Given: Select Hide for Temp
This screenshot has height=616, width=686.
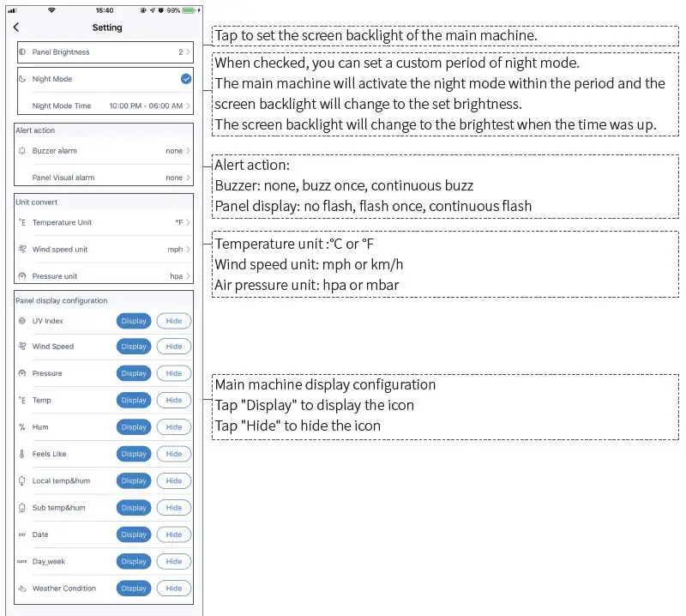Looking at the screenshot, I should pyautogui.click(x=174, y=400).
